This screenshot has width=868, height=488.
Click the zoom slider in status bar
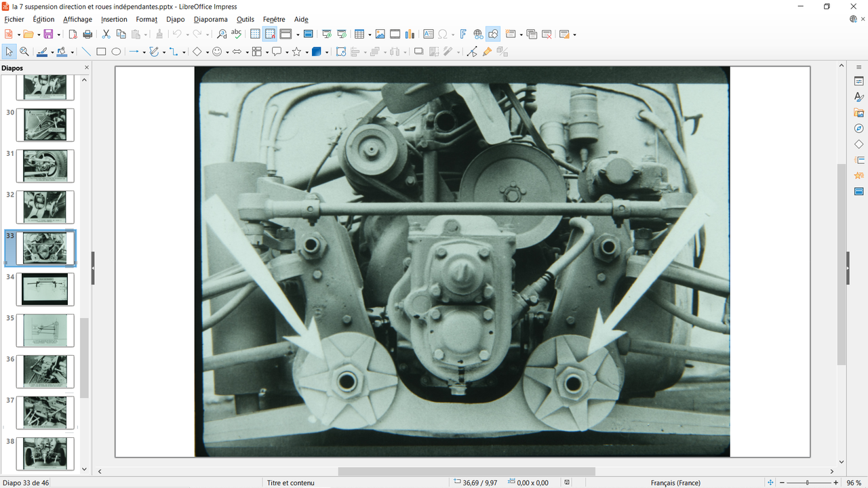coord(807,483)
